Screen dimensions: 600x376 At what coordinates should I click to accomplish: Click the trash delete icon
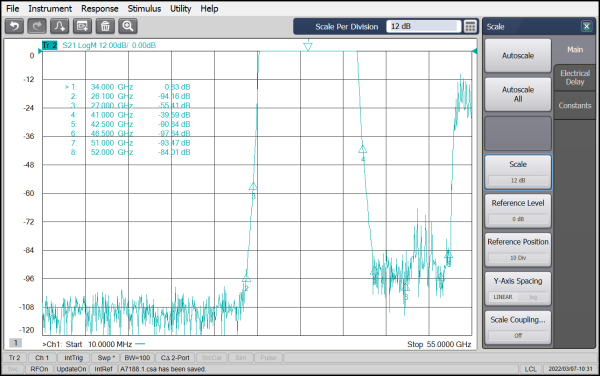click(x=105, y=26)
